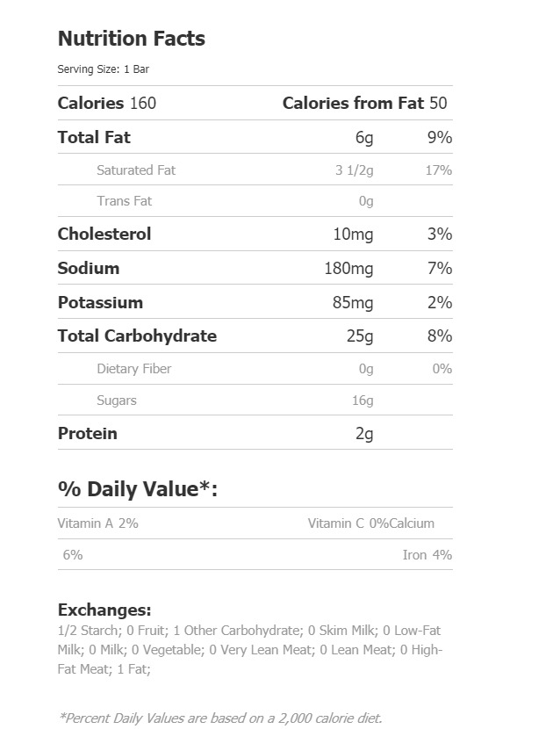Click the Sodium 180mg amount
Image resolution: width=560 pixels, height=729 pixels.
pyautogui.click(x=348, y=268)
